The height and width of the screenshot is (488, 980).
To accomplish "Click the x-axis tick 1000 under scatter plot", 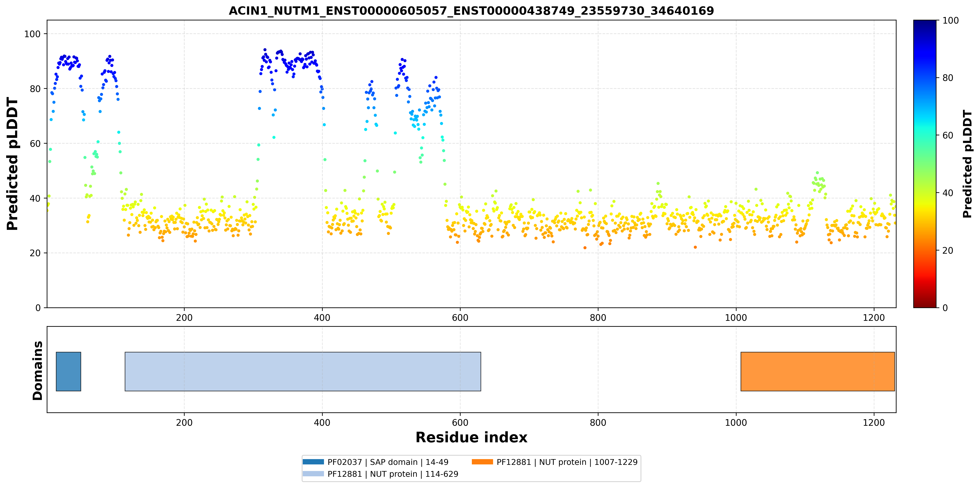I will click(x=736, y=318).
